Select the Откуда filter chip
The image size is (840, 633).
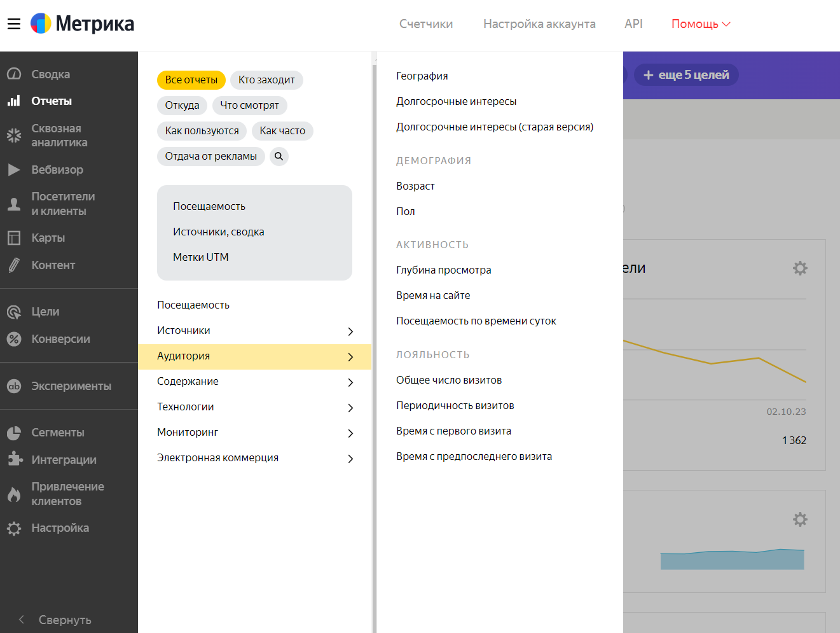click(x=182, y=106)
